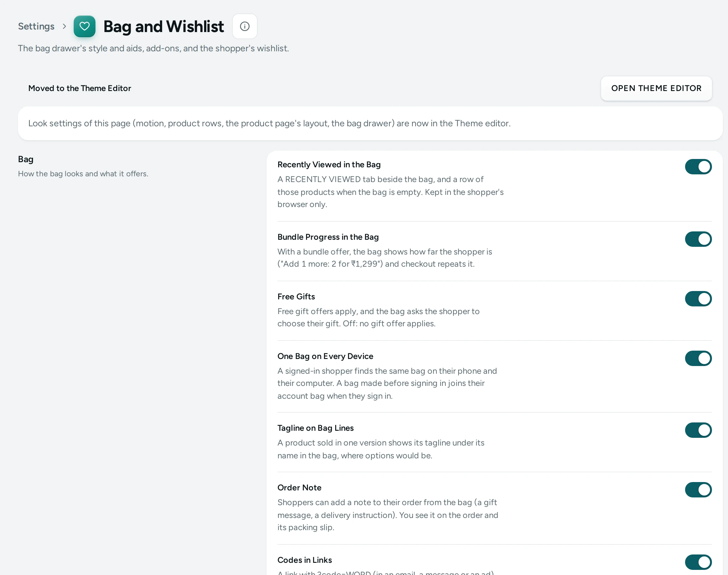Viewport: 728px width, 575px height.
Task: Click the page subtitle about the bag drawer's style
Action: coord(153,48)
